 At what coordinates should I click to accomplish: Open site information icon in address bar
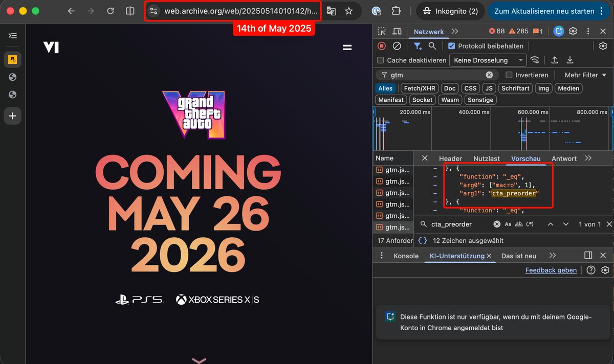(153, 11)
